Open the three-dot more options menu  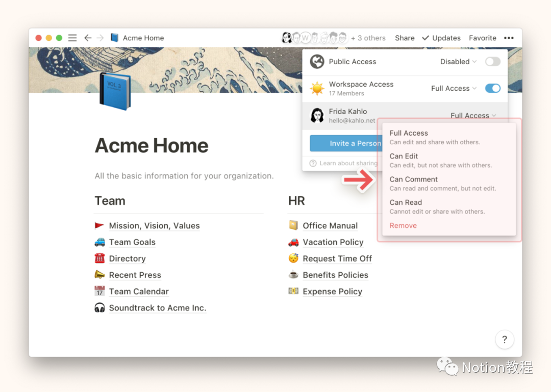tap(509, 38)
